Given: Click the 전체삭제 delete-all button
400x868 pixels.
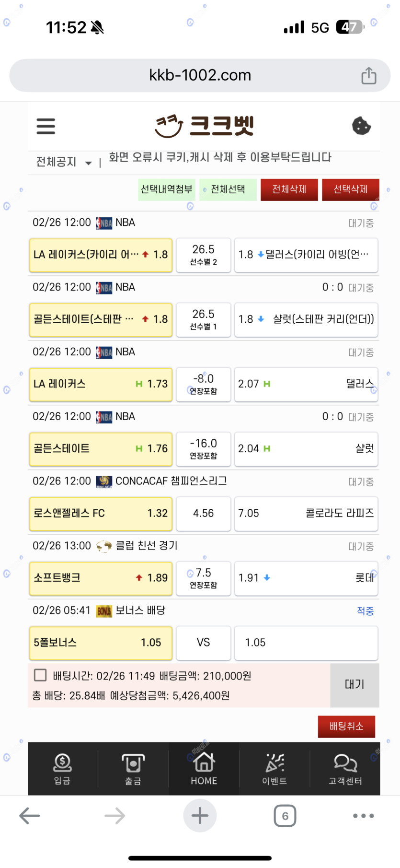Looking at the screenshot, I should click(289, 189).
